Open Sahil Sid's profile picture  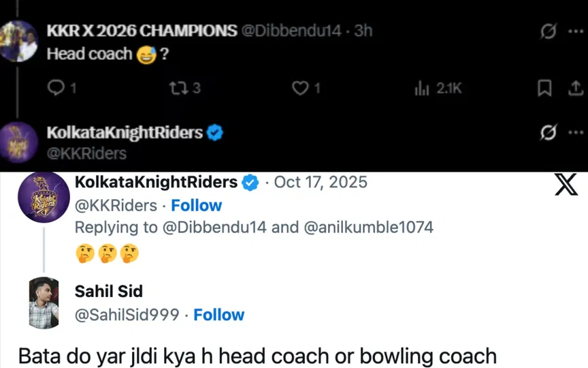(44, 303)
